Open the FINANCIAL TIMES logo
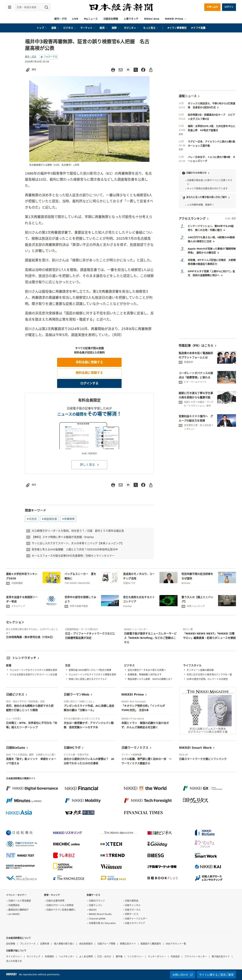 (x=143, y=813)
